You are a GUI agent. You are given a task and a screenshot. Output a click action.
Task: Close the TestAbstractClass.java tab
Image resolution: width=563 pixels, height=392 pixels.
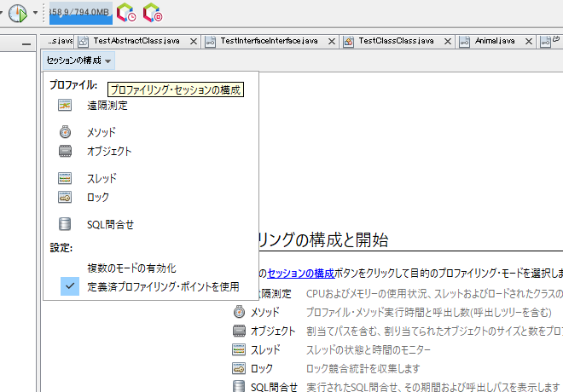[194, 42]
